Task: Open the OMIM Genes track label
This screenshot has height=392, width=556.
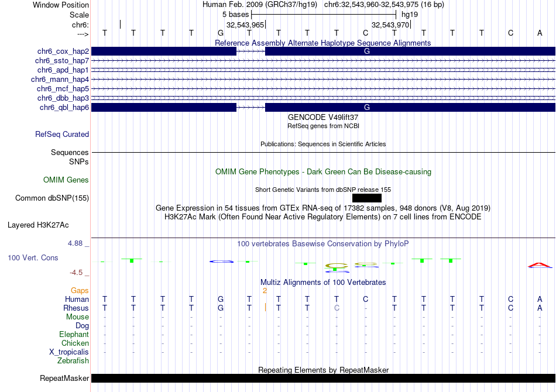Action: coord(66,180)
